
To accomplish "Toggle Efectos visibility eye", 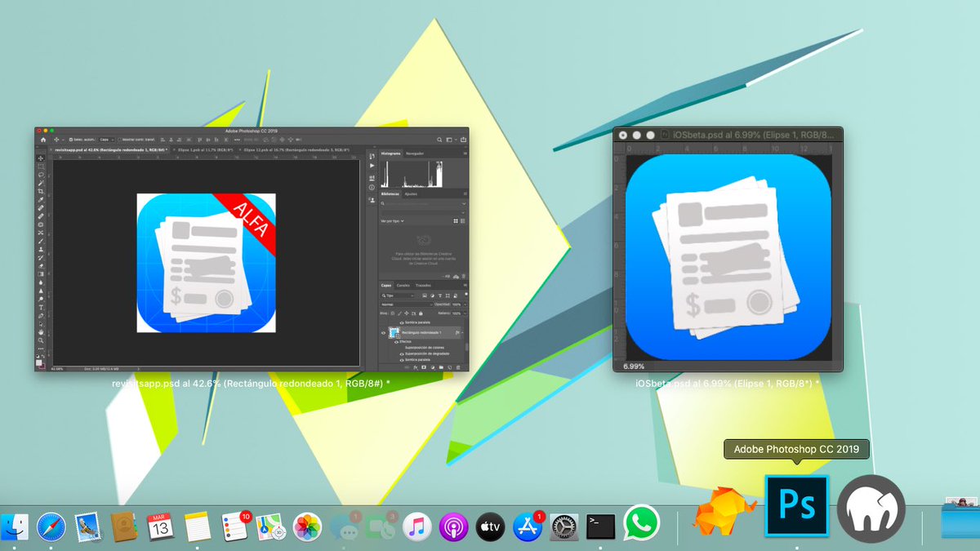I will click(396, 342).
